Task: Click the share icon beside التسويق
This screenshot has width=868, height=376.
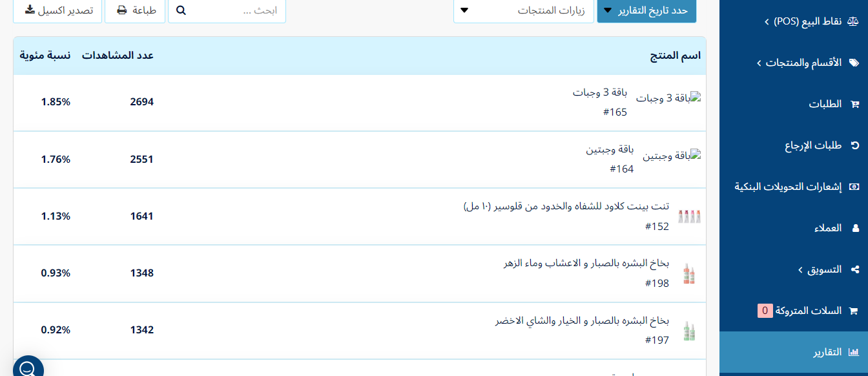Action: point(855,269)
